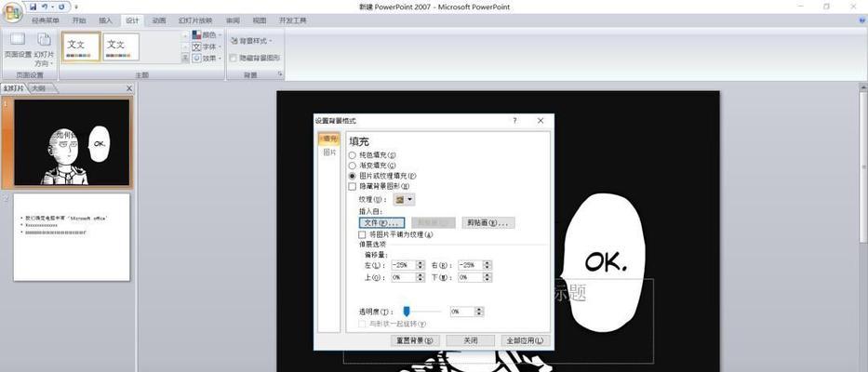Click the 下 offset spinner arrows
This screenshot has width=868, height=372.
(487, 277)
